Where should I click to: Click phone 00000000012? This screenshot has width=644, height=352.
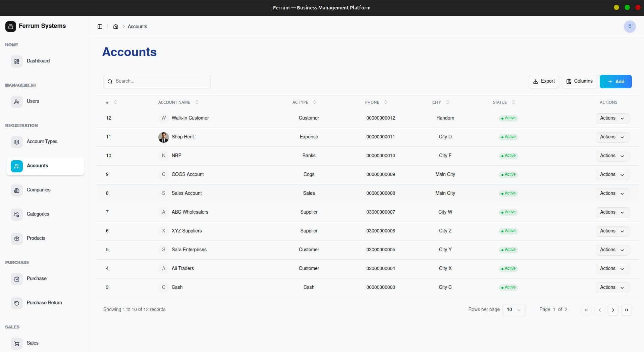tap(381, 118)
